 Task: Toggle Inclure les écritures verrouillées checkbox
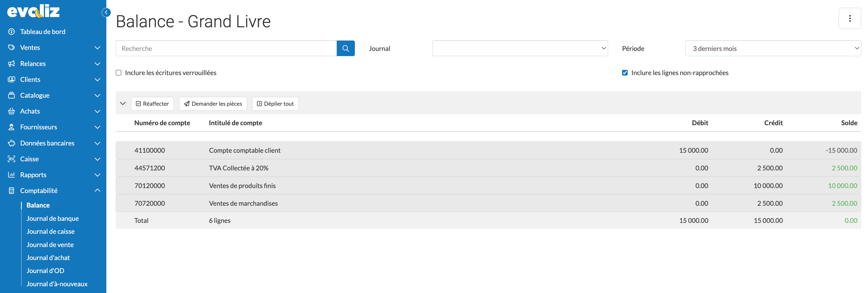tap(119, 73)
